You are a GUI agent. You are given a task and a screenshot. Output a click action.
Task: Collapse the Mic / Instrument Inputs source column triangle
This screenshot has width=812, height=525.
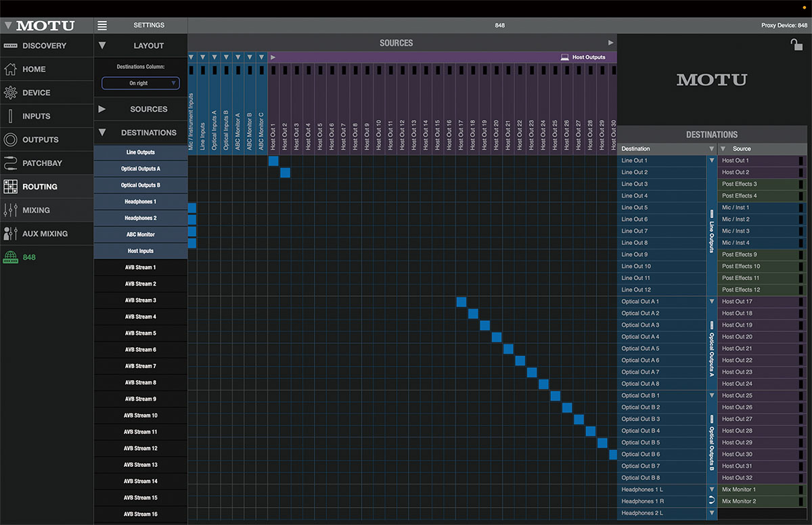pos(191,58)
